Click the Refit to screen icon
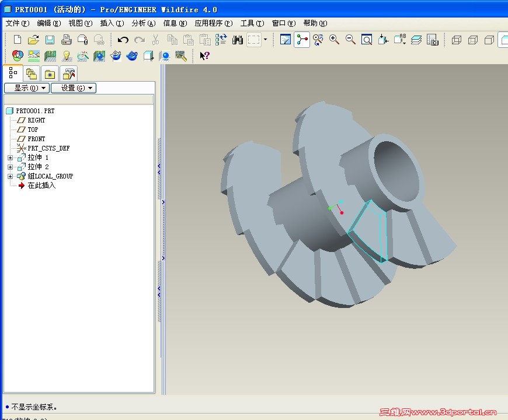 (367, 40)
